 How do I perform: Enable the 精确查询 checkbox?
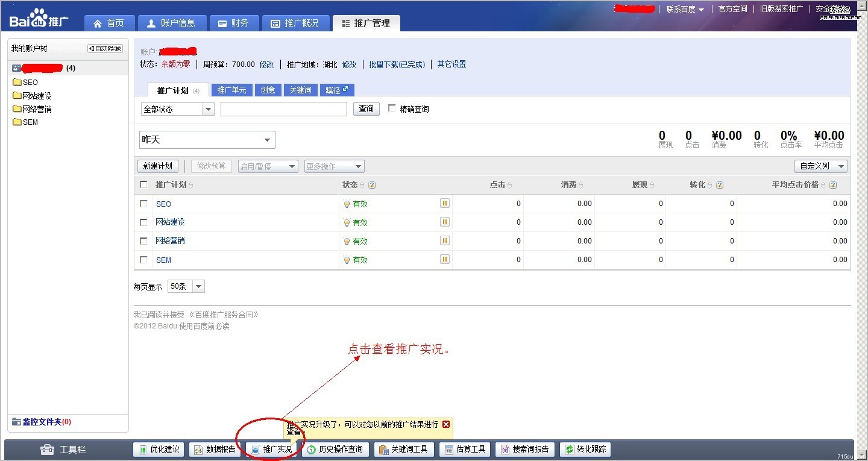(x=392, y=108)
